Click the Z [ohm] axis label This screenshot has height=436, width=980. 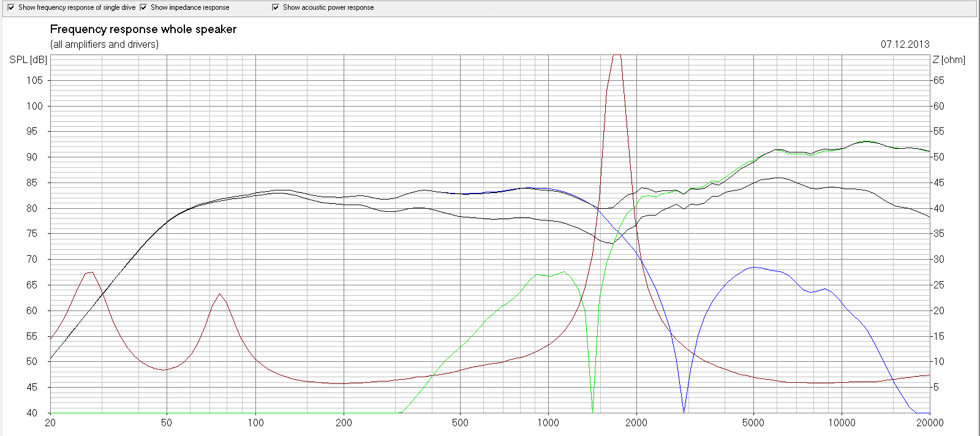(948, 59)
